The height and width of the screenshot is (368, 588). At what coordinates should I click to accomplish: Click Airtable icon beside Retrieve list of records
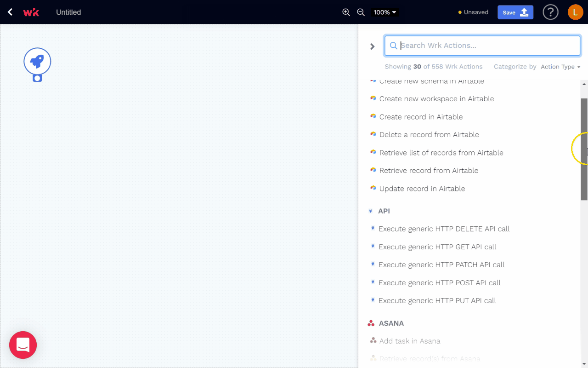point(373,152)
